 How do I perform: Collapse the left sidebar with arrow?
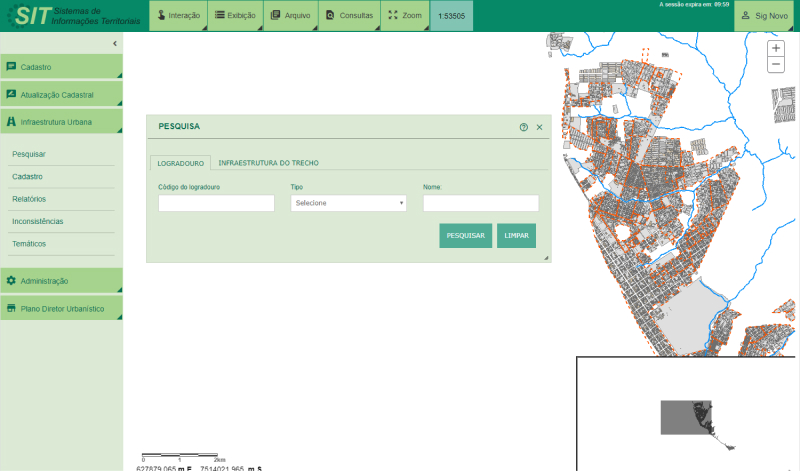click(x=114, y=43)
